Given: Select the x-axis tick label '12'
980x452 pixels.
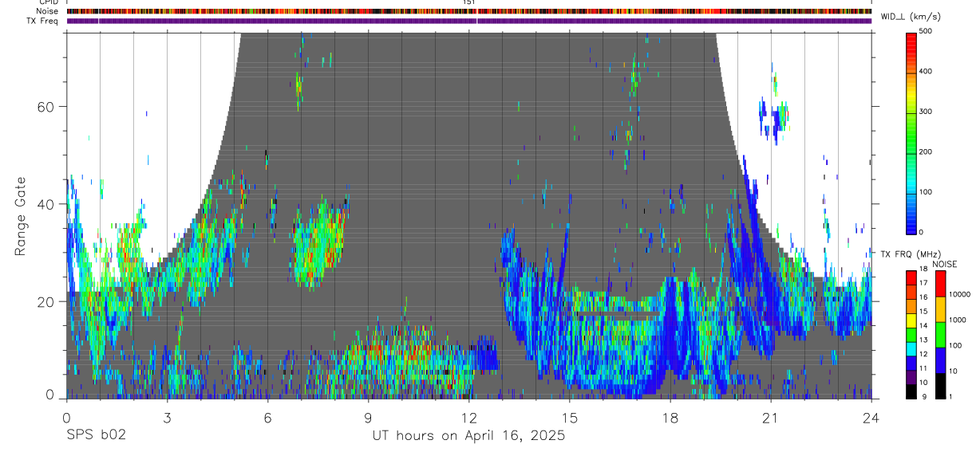Looking at the screenshot, I should click(468, 418).
